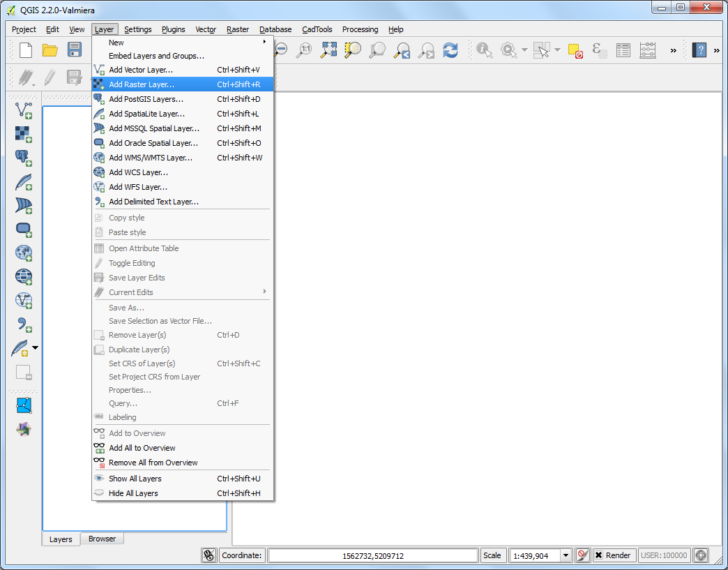The height and width of the screenshot is (570, 728).
Task: Click the Zoom to Layer magnifier icon
Action: pos(377,50)
